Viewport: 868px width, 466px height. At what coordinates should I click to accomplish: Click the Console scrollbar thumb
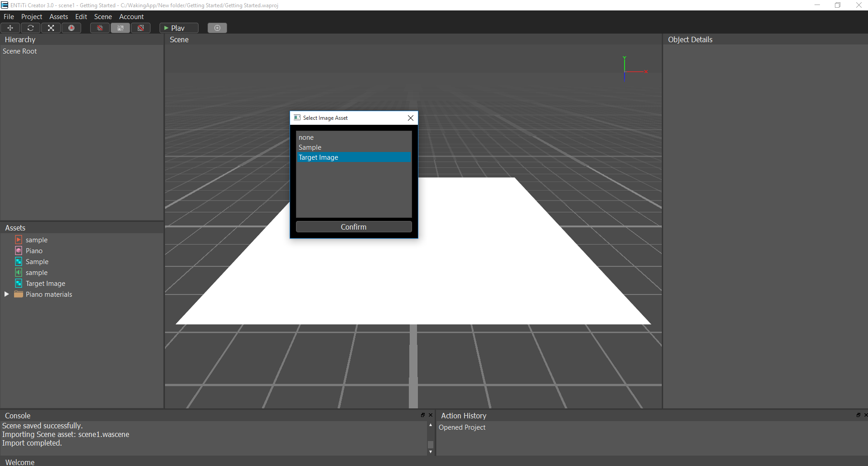(431, 444)
